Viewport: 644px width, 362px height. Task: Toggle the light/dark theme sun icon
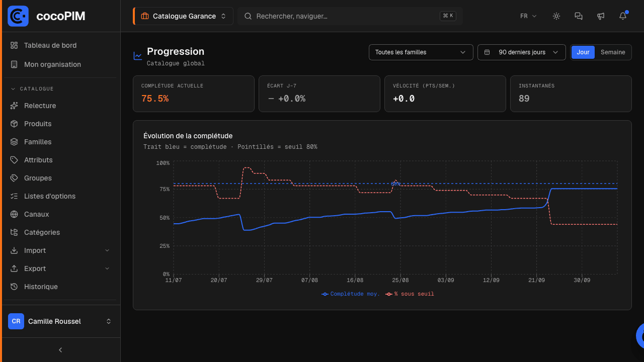[x=556, y=16]
